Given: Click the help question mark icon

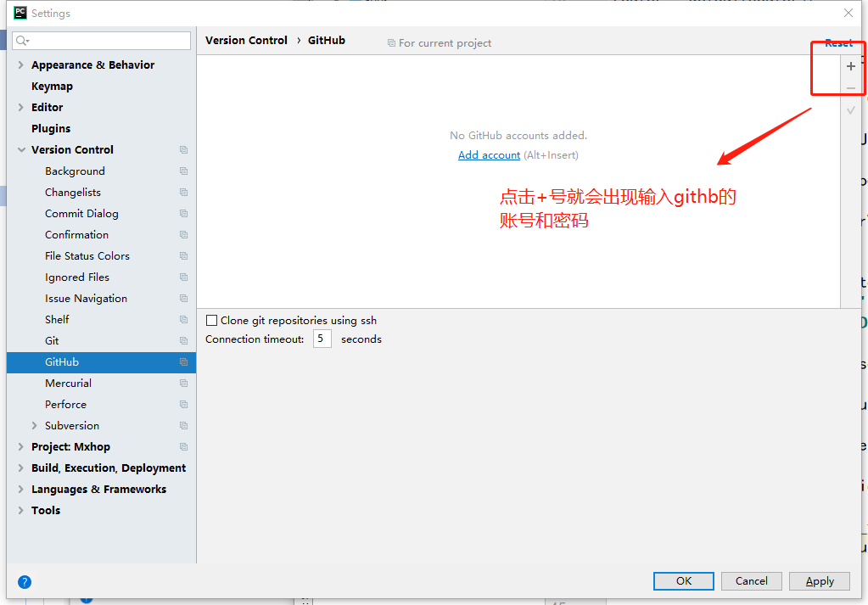Looking at the screenshot, I should pyautogui.click(x=25, y=582).
